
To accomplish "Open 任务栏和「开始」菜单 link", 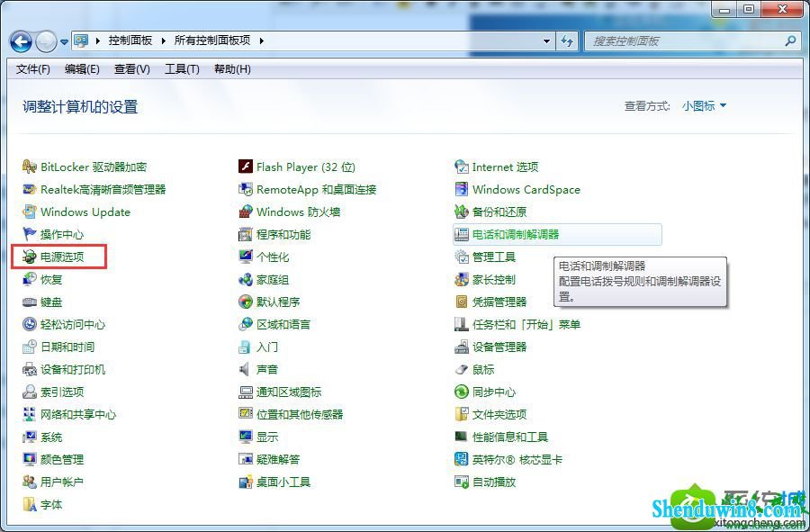I will pos(526,324).
